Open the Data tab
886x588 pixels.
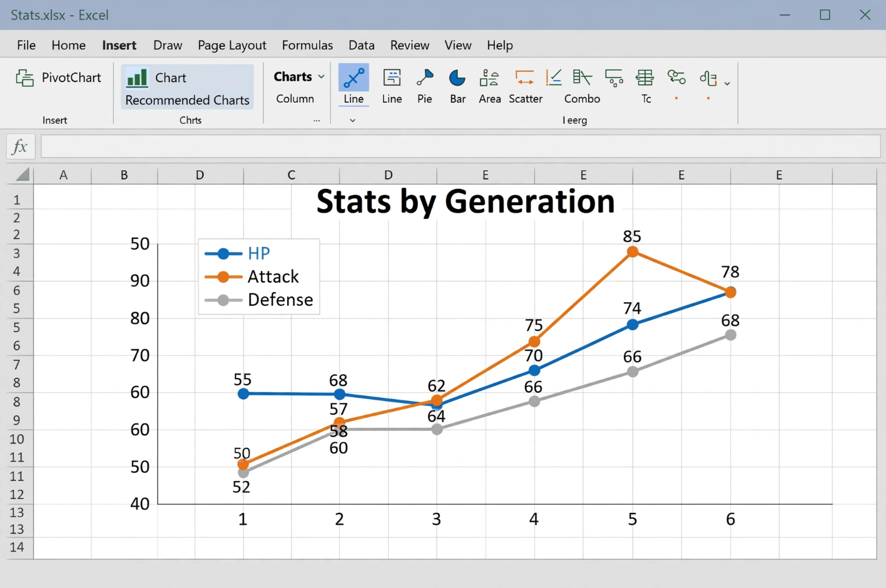362,45
